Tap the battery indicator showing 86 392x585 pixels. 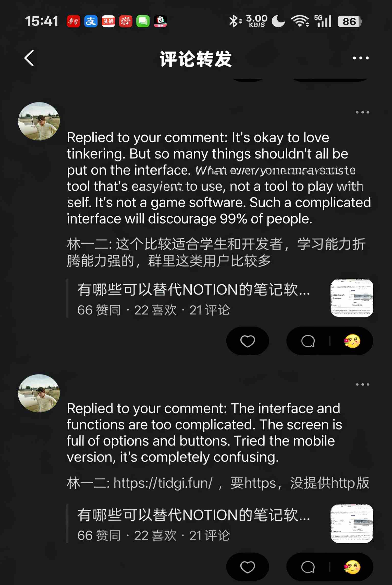point(349,21)
